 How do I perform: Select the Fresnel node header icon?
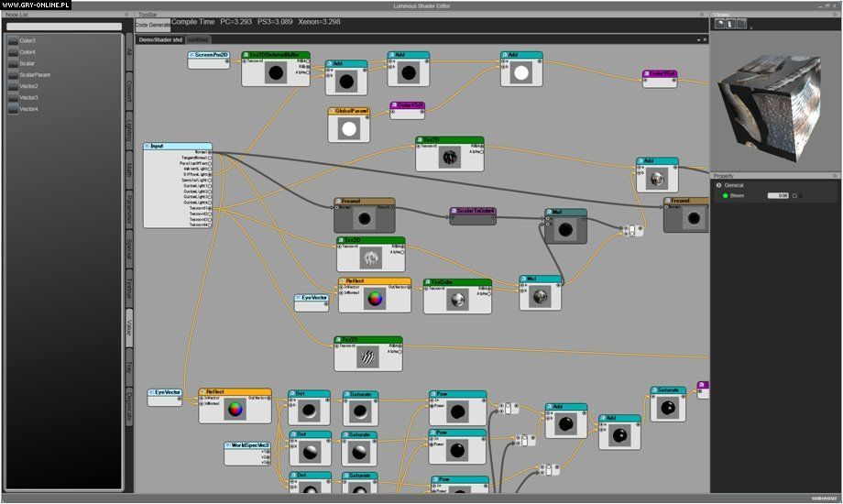click(339, 202)
